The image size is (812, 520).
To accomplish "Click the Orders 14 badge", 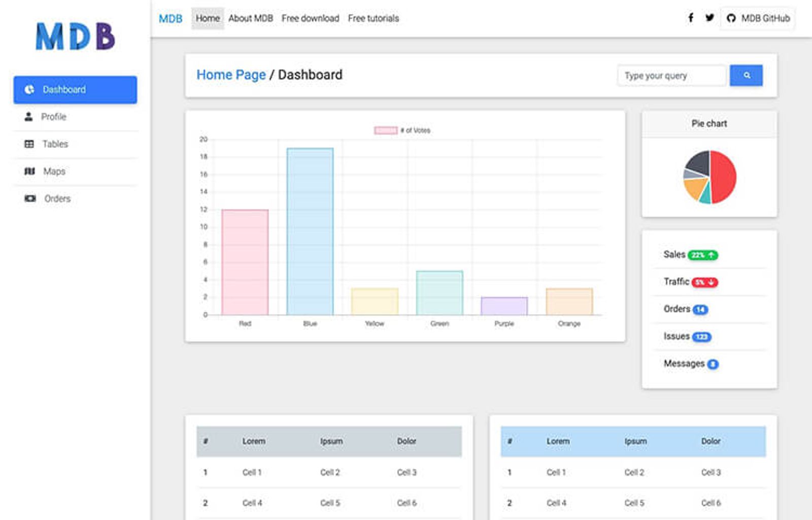I will (x=700, y=310).
